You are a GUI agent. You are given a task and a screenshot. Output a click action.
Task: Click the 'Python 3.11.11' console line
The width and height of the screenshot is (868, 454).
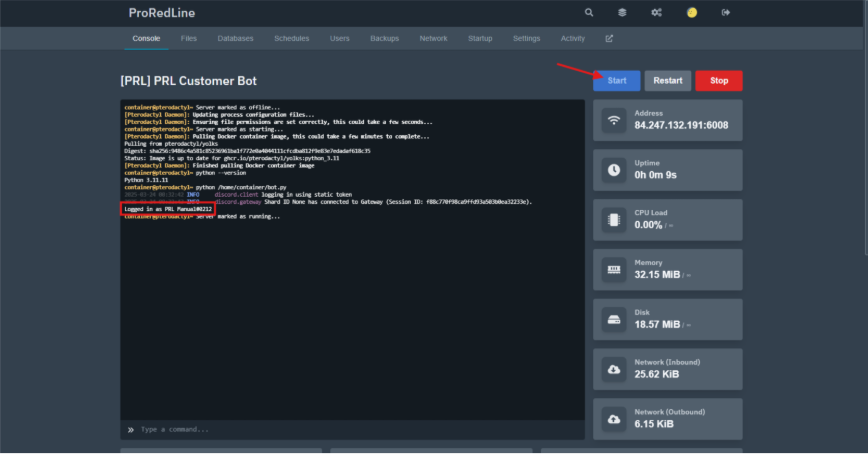[x=146, y=180]
